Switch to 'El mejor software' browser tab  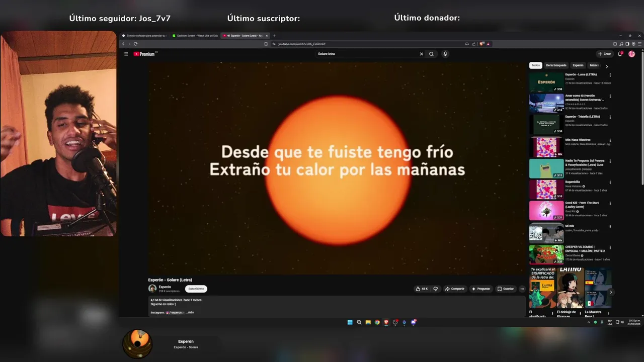click(144, 36)
